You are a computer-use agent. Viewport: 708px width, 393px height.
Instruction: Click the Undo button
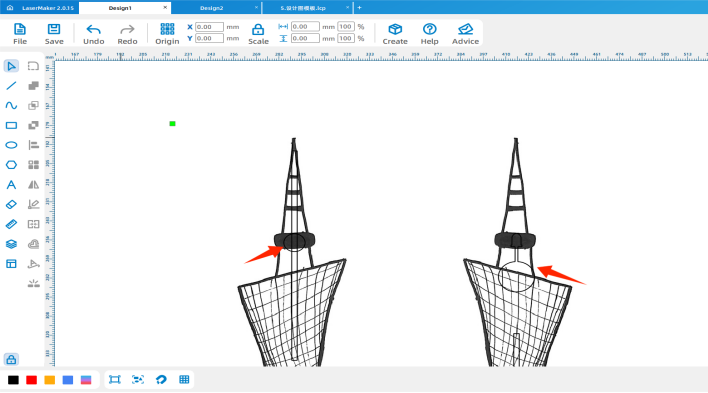93,34
